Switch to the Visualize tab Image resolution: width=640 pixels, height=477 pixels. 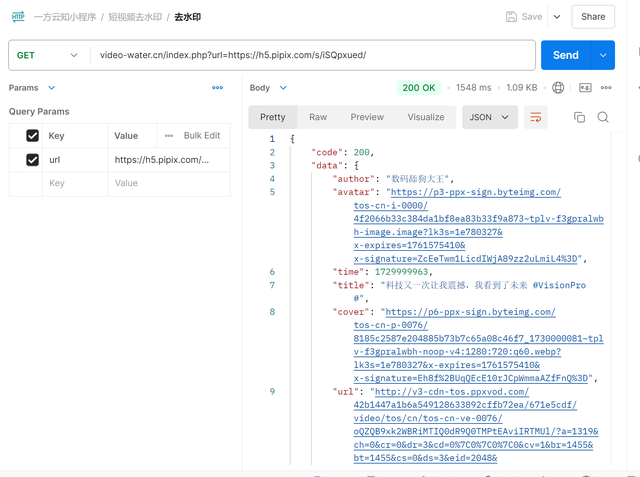pyautogui.click(x=425, y=117)
